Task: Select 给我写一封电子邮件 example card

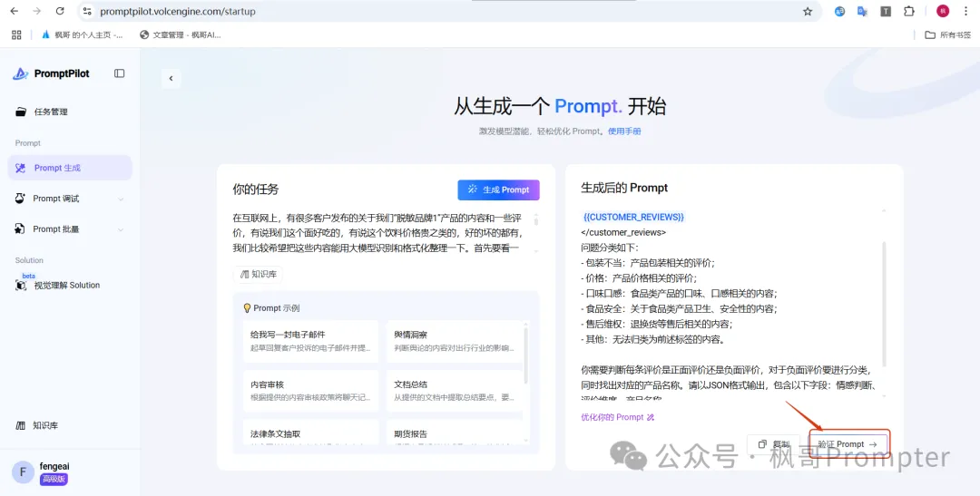Action: tap(311, 341)
